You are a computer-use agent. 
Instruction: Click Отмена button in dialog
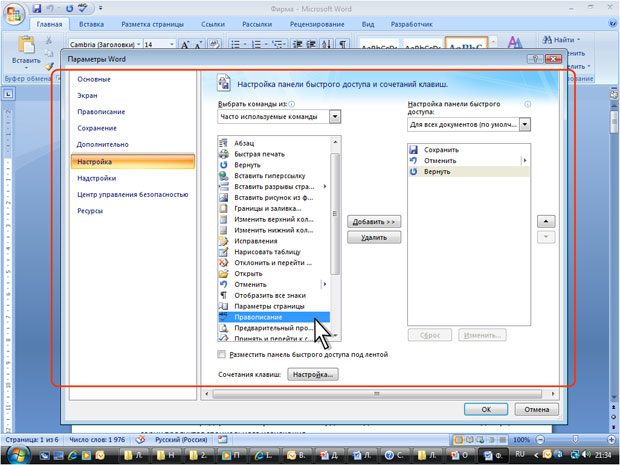(537, 410)
